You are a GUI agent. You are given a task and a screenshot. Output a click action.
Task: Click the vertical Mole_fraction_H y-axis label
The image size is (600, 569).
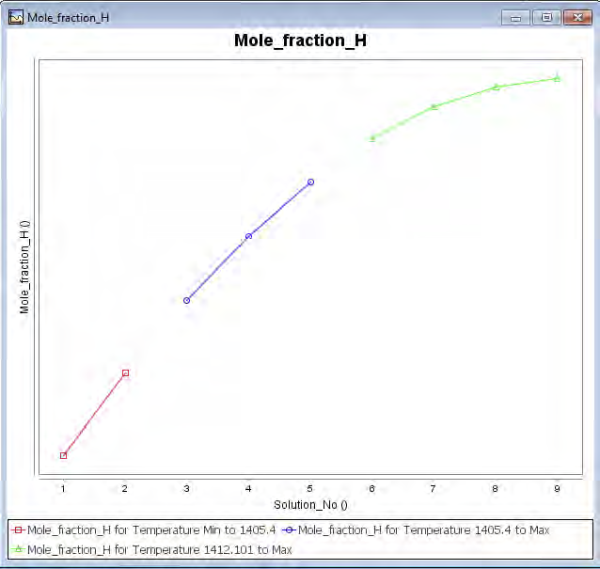[24, 267]
